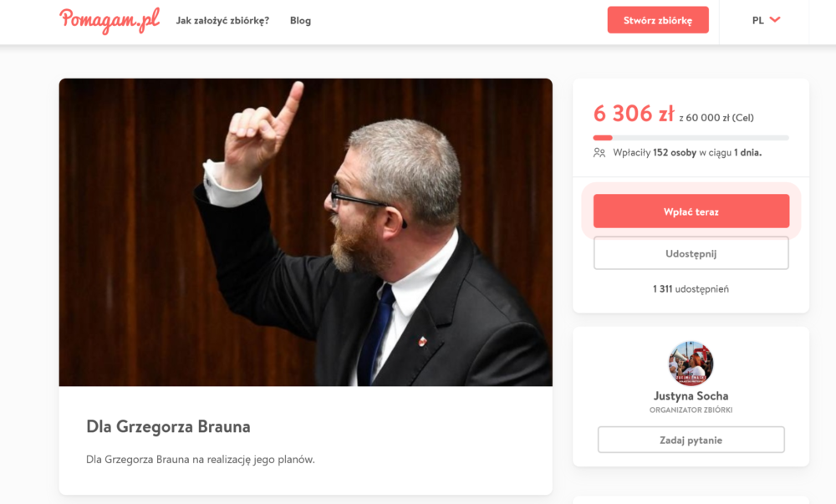Click the "1 311 udostępnień" share count
This screenshot has width=836, height=504.
click(691, 288)
